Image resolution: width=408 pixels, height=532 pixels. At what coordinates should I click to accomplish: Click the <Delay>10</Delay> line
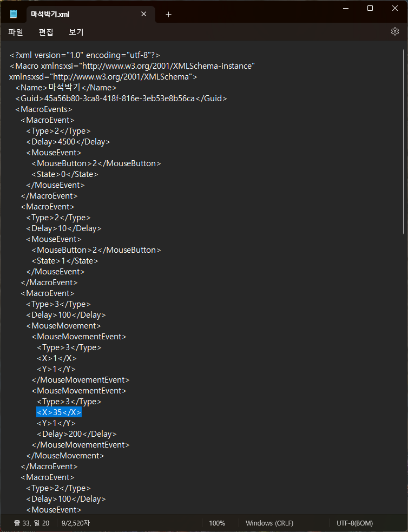click(64, 228)
